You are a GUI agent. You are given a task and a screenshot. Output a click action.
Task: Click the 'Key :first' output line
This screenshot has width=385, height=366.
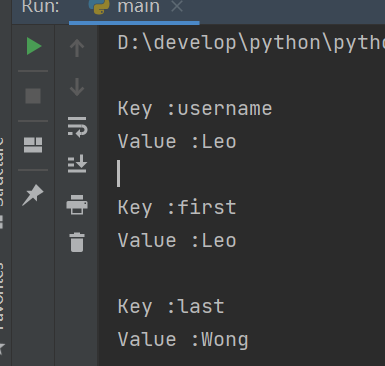[177, 208]
